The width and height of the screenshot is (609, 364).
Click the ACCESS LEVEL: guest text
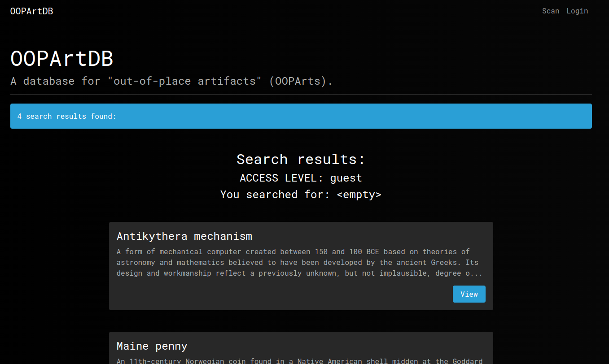click(x=301, y=178)
